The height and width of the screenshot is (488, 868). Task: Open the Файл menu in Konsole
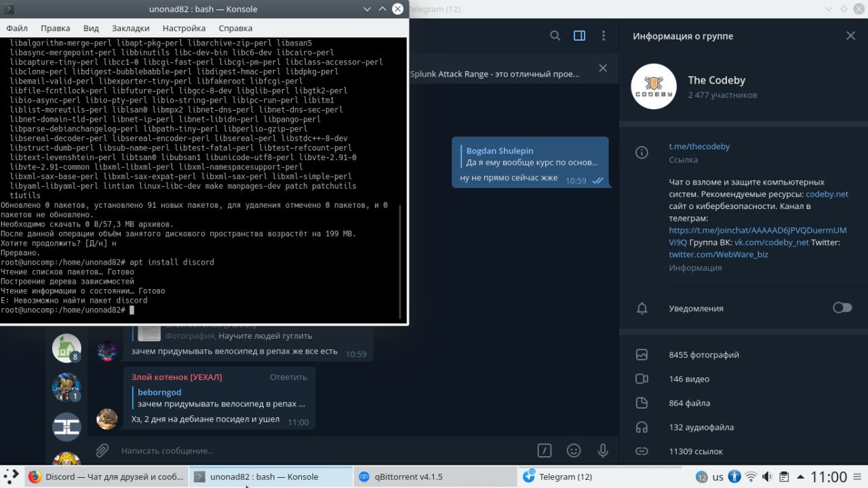(x=17, y=28)
